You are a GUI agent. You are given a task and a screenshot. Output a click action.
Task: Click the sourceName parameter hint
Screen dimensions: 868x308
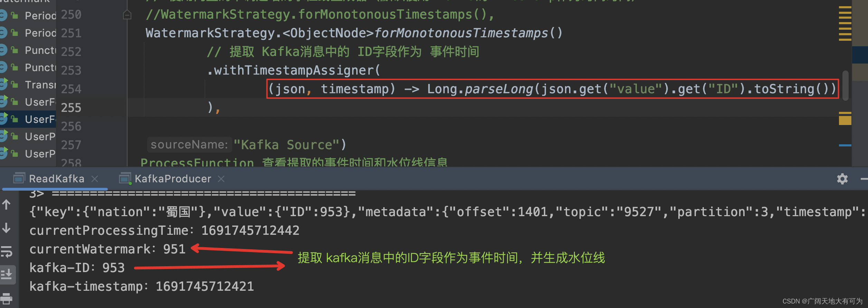pyautogui.click(x=189, y=144)
